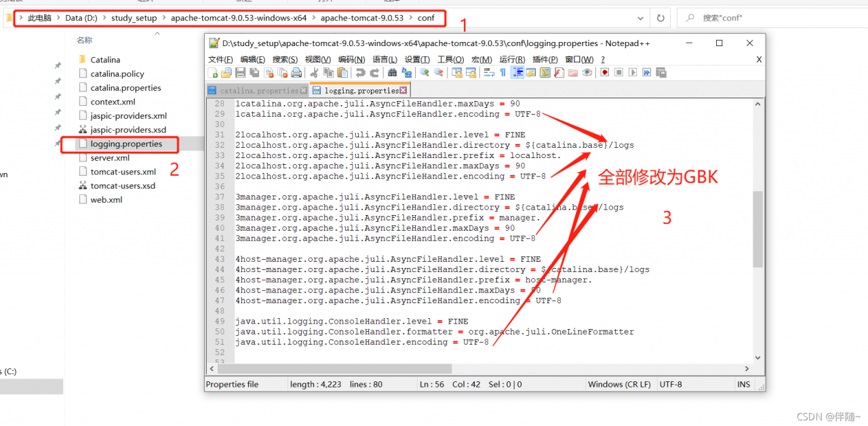Undo the last edit via toolbar
The height and width of the screenshot is (426, 868).
361,73
